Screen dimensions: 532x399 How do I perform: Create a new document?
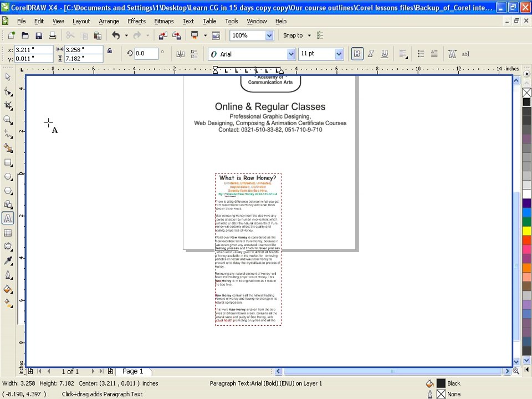[12, 35]
